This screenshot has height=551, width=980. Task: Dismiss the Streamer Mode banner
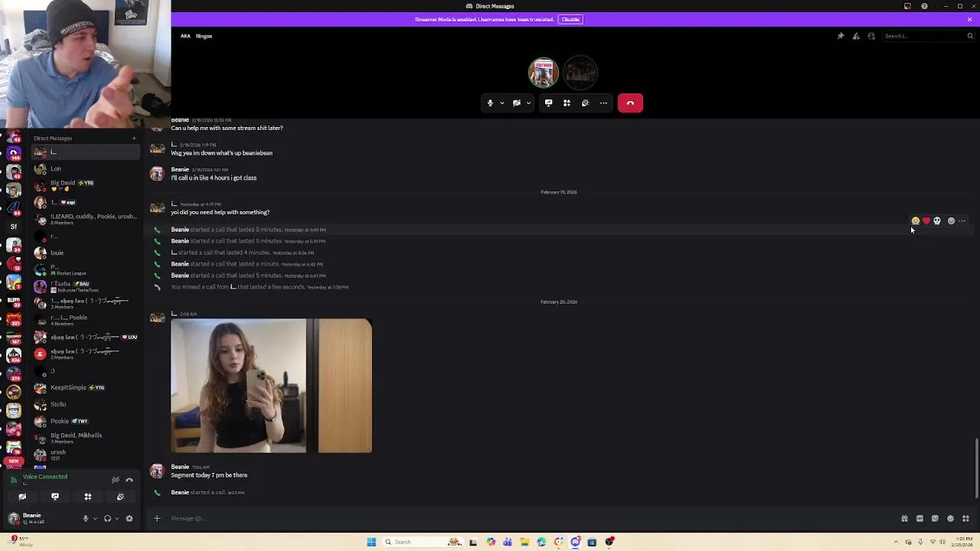pyautogui.click(x=969, y=19)
